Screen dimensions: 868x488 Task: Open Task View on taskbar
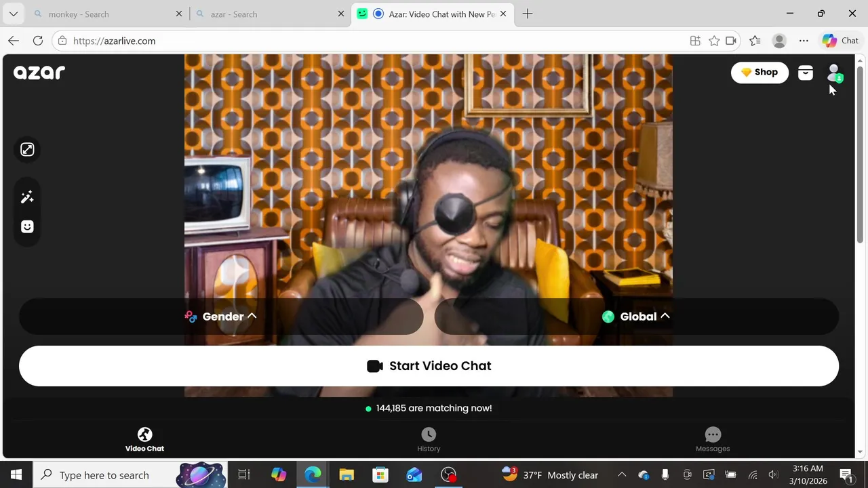point(244,474)
